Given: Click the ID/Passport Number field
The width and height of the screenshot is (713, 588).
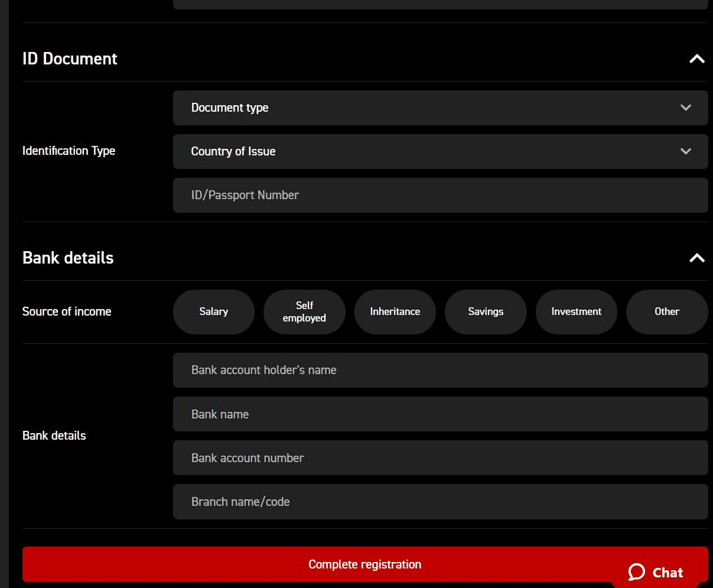Looking at the screenshot, I should pos(440,195).
